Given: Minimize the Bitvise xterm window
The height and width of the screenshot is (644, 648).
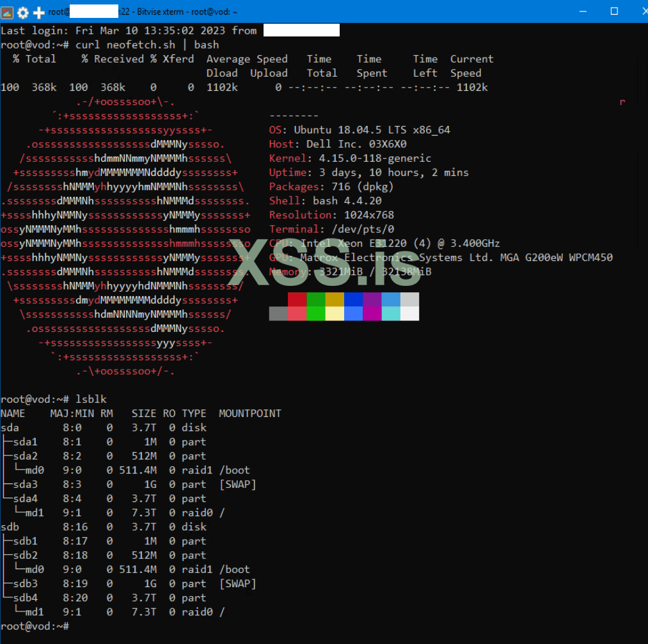Looking at the screenshot, I should tap(583, 11).
